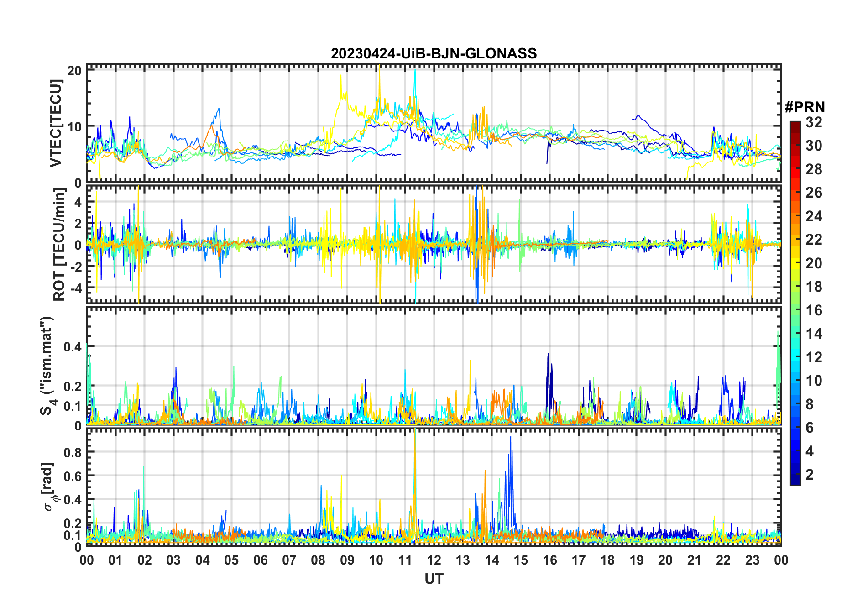Click the UT x-axis label
Image resolution: width=868 pixels, height=607 pixels.
tap(434, 579)
